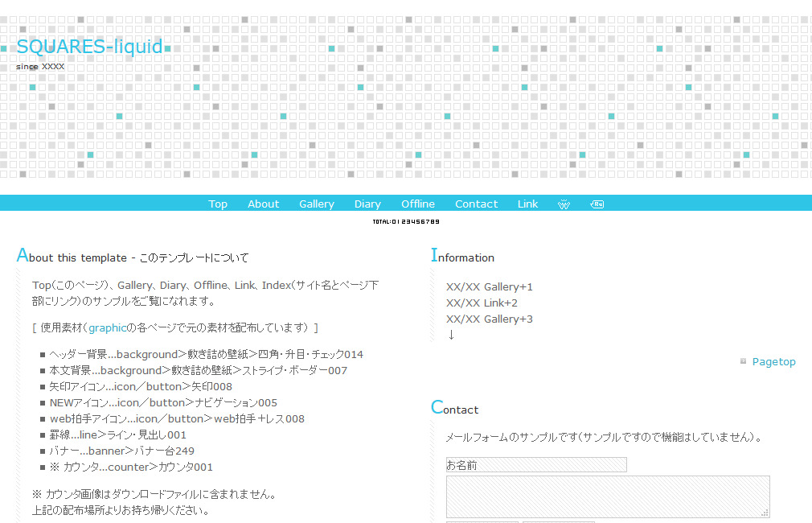Click the small arrow icon beside Pagetop

pyautogui.click(x=743, y=361)
